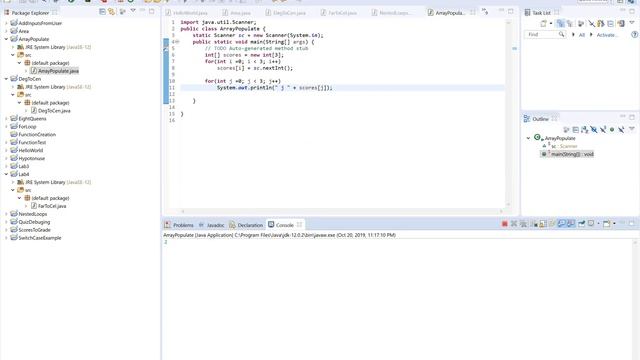Toggle Hide Non-Public Members in Outline
Image resolution: width=640 pixels, height=360 pixels.
tap(612, 130)
